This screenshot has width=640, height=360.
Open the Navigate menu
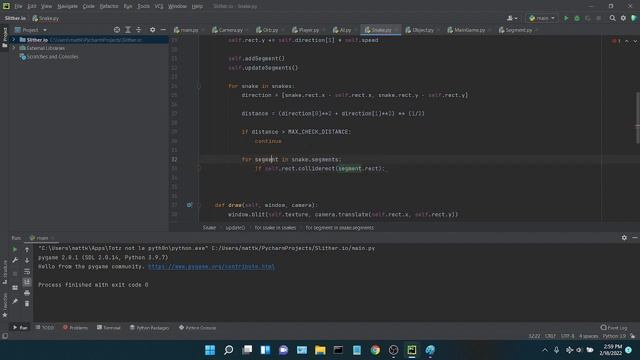tap(67, 6)
